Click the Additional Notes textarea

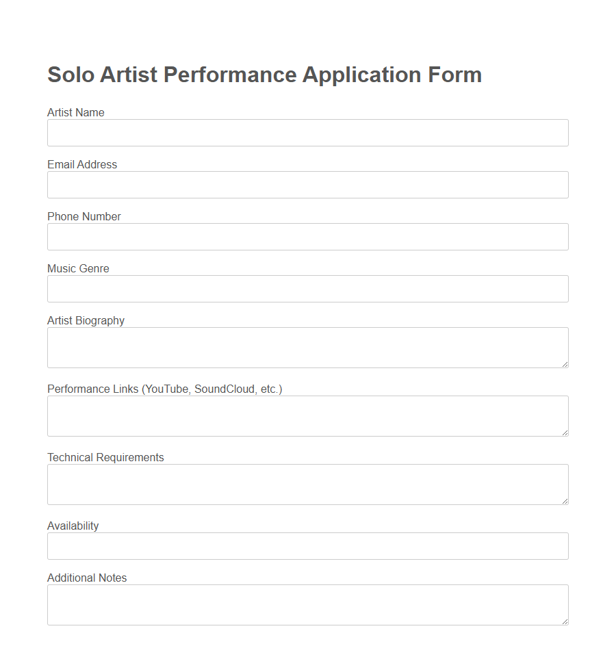point(307,604)
